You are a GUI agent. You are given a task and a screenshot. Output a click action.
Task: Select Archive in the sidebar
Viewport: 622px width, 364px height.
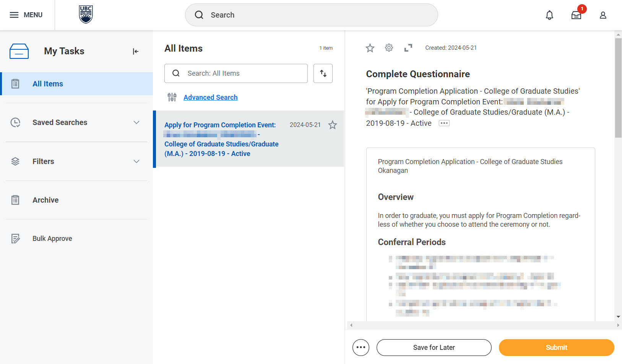click(45, 200)
